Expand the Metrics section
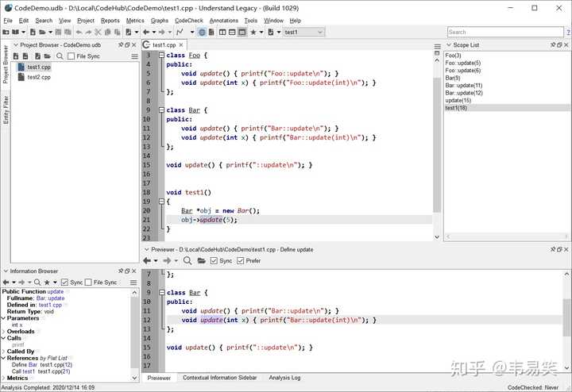This screenshot has height=392, width=572. coord(4,379)
